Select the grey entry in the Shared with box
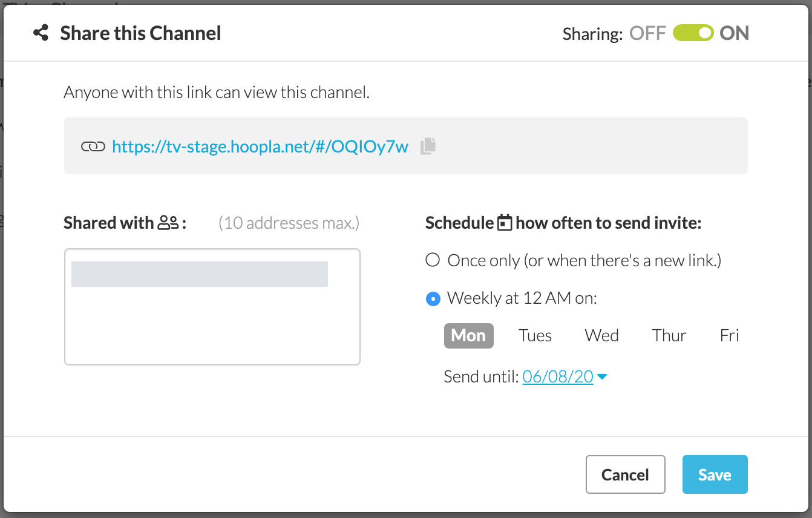Image resolution: width=812 pixels, height=518 pixels. click(200, 274)
